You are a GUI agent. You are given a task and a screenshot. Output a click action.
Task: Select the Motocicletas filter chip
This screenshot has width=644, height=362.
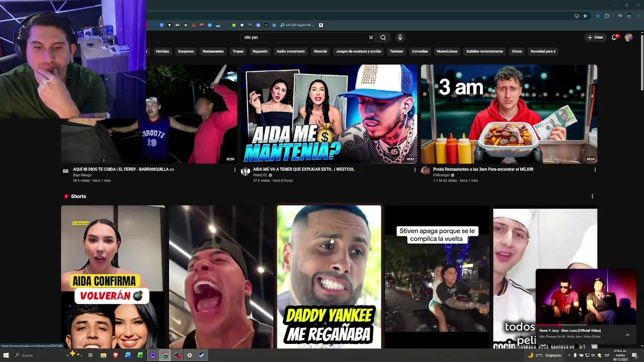point(447,51)
